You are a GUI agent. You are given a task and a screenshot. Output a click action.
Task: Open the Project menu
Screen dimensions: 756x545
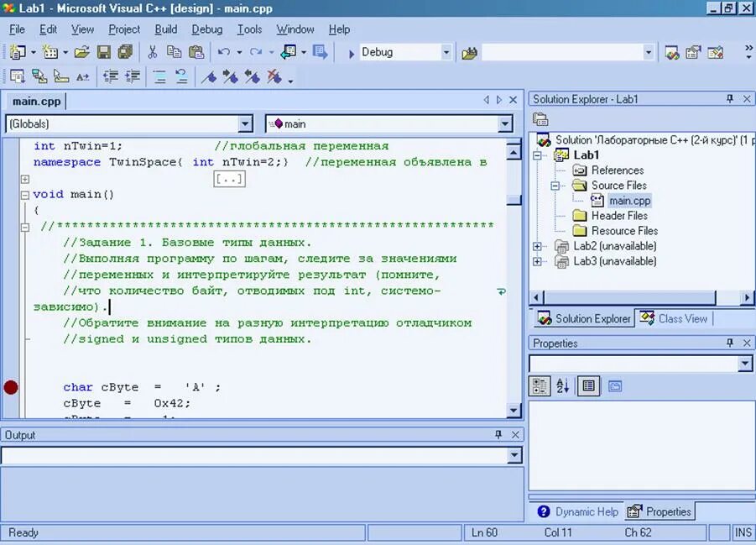pos(124,29)
